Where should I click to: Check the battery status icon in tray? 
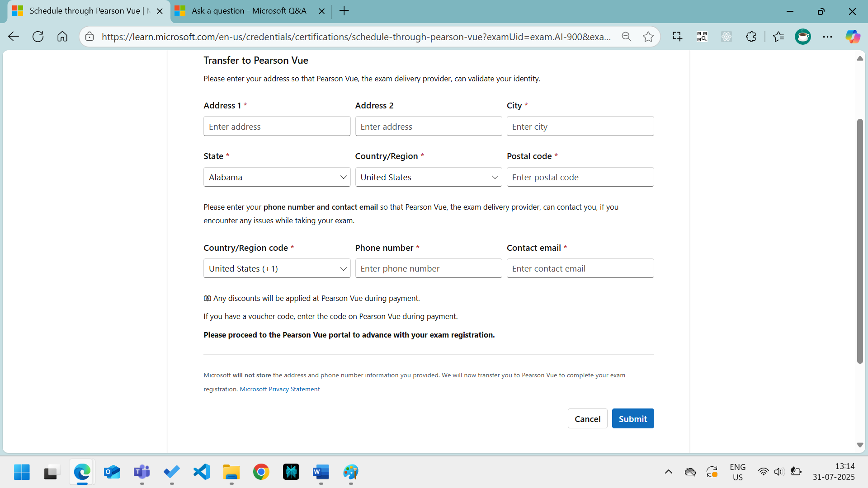[796, 472]
